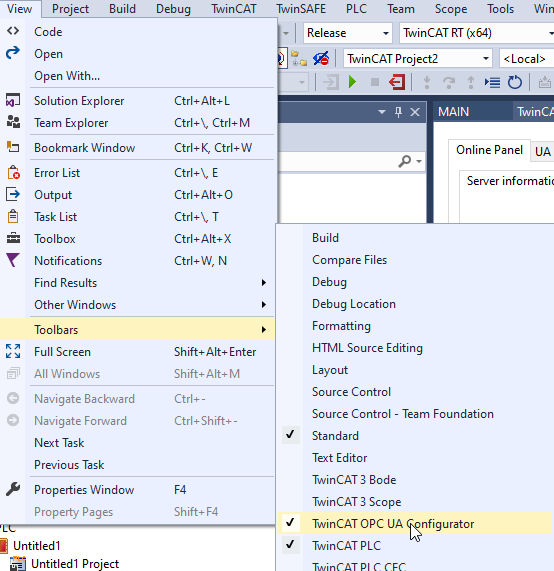Click the Notifications flag icon
This screenshot has width=554, height=571.
(x=13, y=260)
